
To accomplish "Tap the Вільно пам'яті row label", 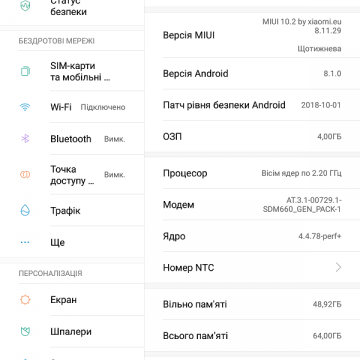I will coord(195,304).
